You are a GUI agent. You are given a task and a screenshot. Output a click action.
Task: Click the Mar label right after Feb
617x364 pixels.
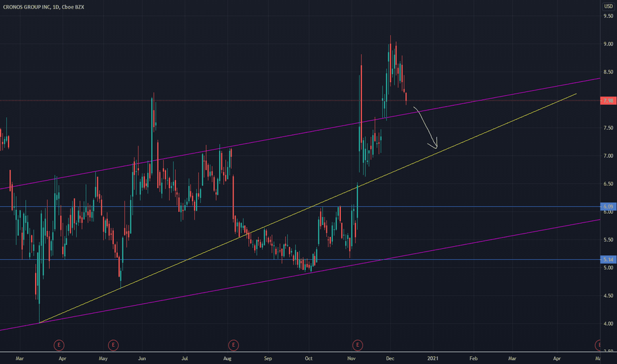point(512,359)
